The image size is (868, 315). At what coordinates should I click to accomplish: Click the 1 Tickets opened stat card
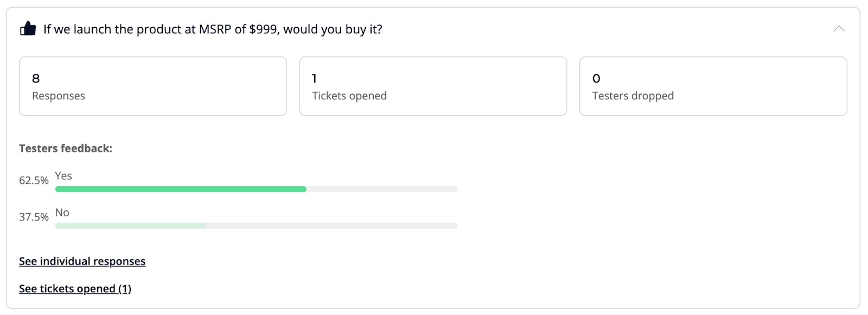point(432,86)
